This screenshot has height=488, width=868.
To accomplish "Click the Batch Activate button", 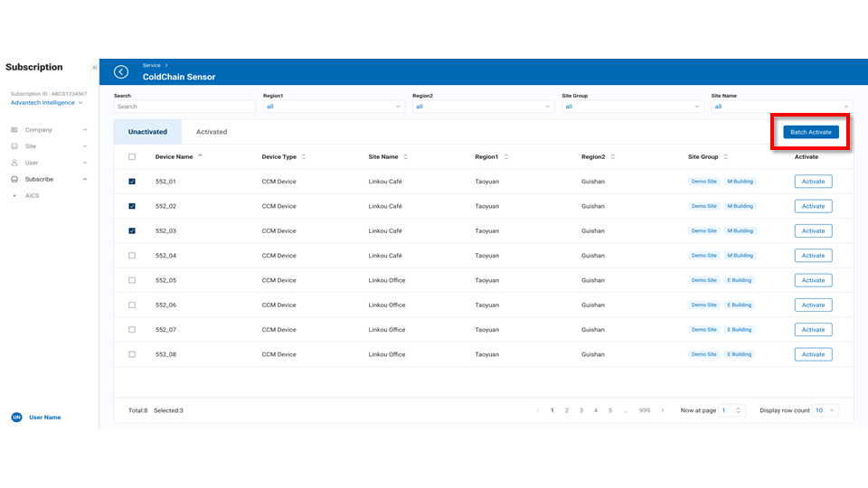I will (x=810, y=132).
